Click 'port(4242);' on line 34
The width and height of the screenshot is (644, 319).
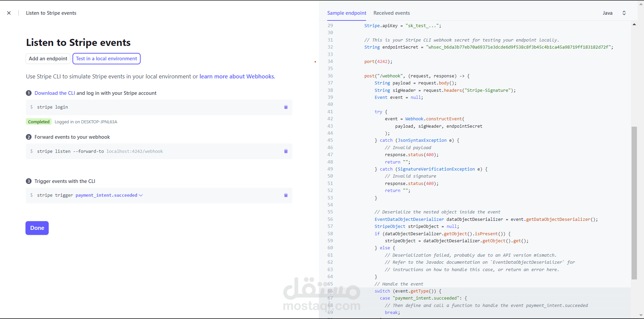tap(378, 62)
